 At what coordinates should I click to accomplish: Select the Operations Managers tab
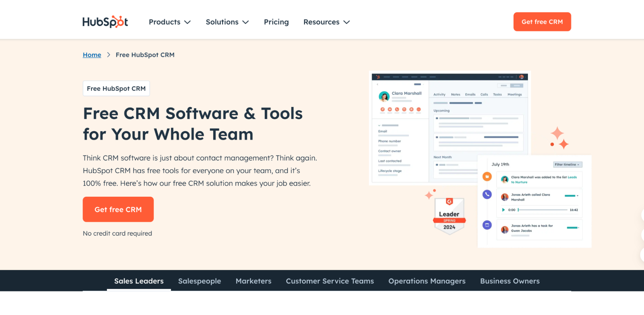click(427, 281)
